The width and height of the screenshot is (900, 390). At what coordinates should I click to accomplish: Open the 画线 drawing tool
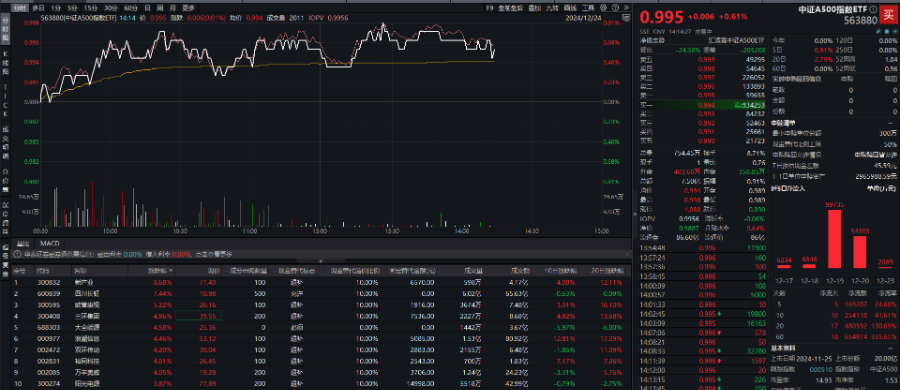click(571, 8)
